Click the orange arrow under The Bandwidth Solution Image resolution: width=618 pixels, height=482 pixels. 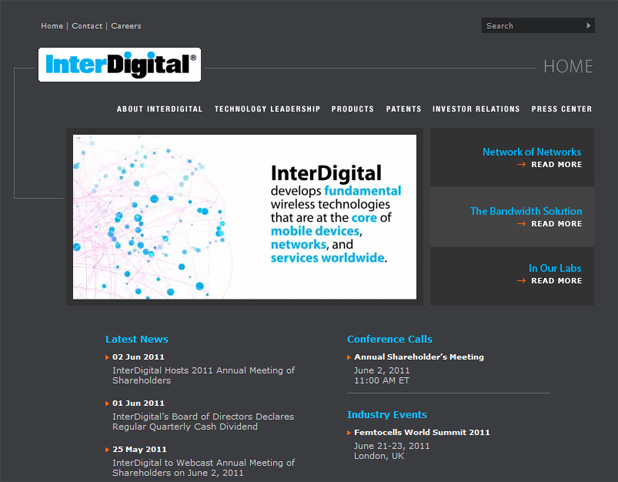[521, 224]
